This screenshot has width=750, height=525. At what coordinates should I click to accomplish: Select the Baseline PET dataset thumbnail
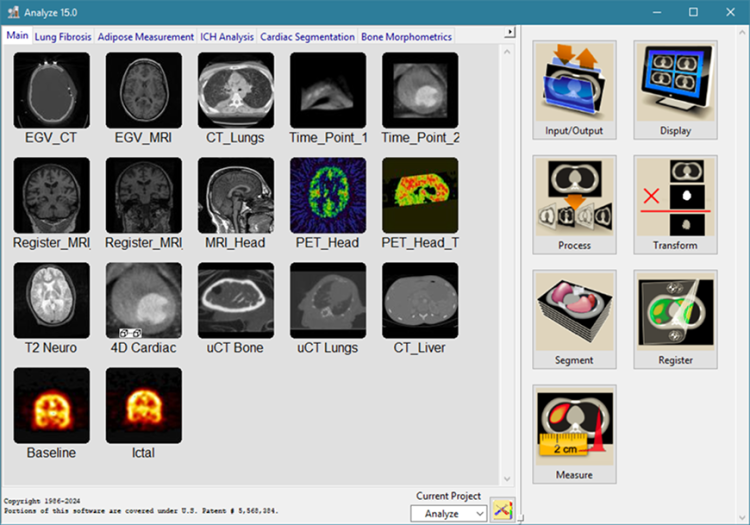pyautogui.click(x=52, y=405)
